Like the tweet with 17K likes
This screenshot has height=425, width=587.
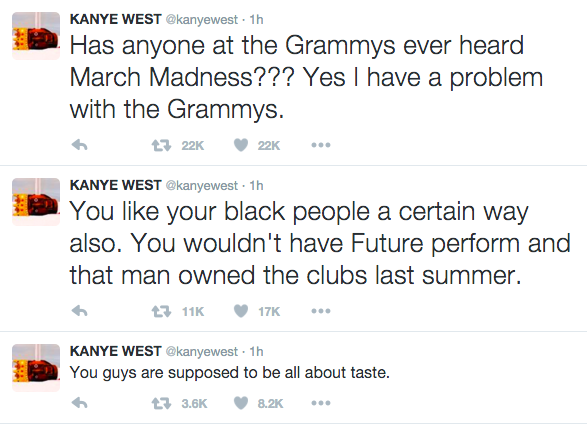click(x=241, y=311)
